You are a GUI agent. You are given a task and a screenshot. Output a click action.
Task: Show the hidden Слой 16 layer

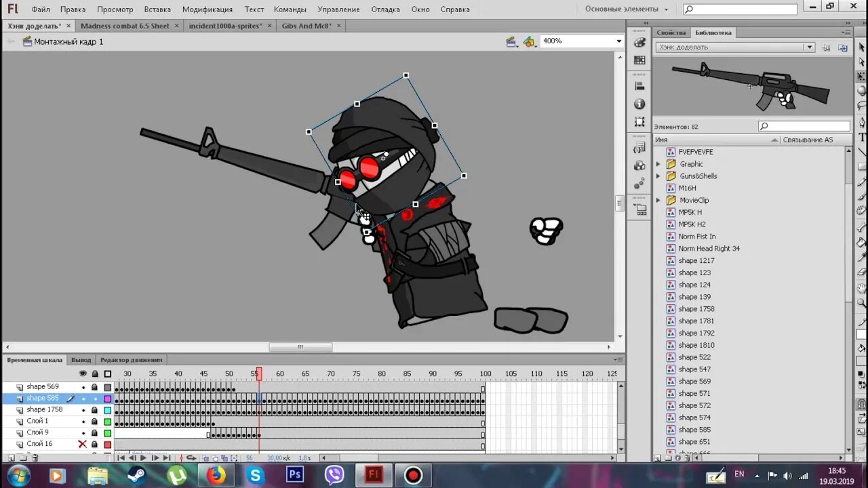83,444
